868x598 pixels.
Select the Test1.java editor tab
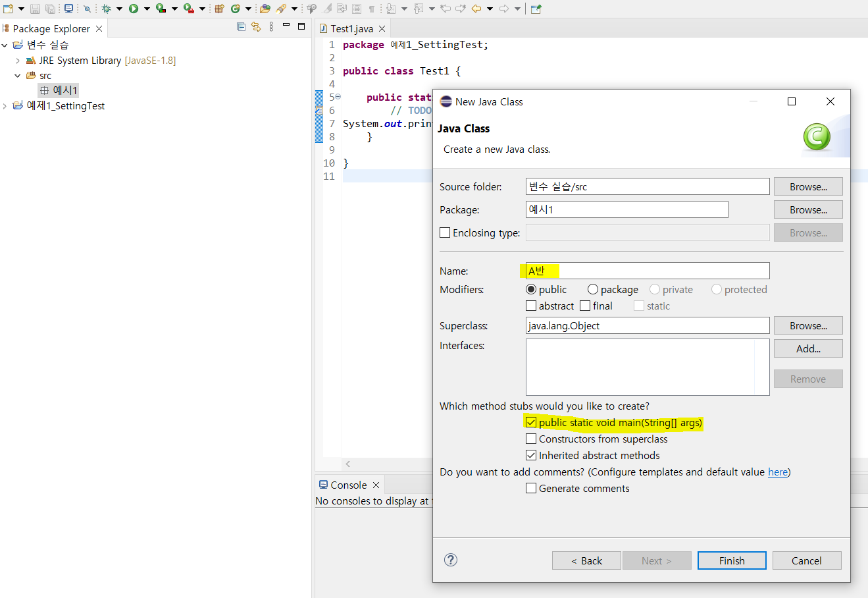pos(351,28)
